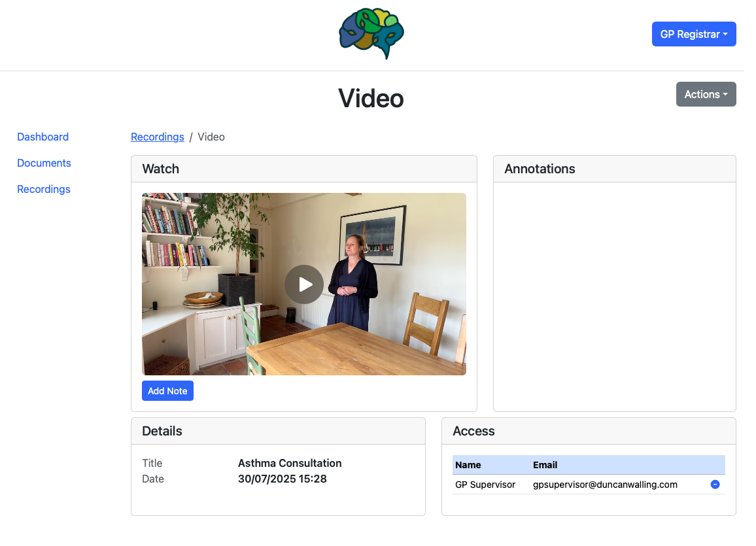Screen dimensions: 756x546
Task: Click the Annotations panel header
Action: pyautogui.click(x=540, y=169)
